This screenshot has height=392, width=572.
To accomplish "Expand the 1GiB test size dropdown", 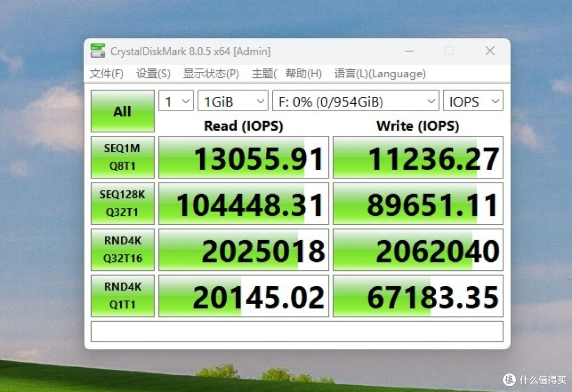I will [233, 101].
